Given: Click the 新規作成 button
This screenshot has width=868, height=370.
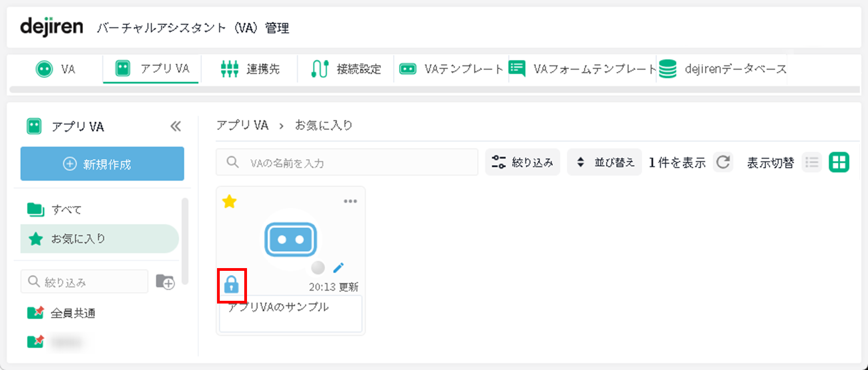Looking at the screenshot, I should click(103, 164).
